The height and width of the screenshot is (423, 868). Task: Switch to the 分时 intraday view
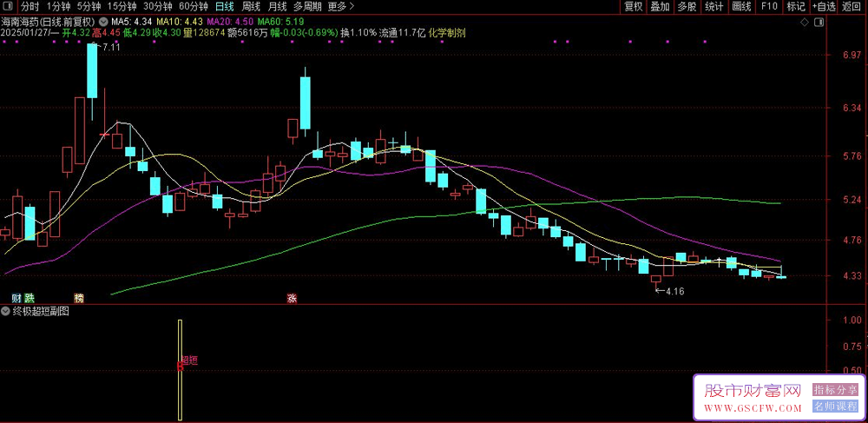pos(30,7)
